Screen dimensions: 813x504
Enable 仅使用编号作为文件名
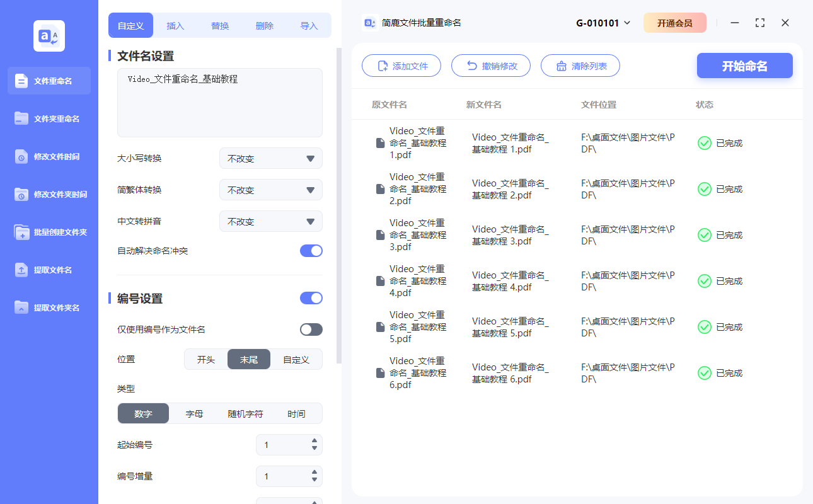click(x=311, y=329)
